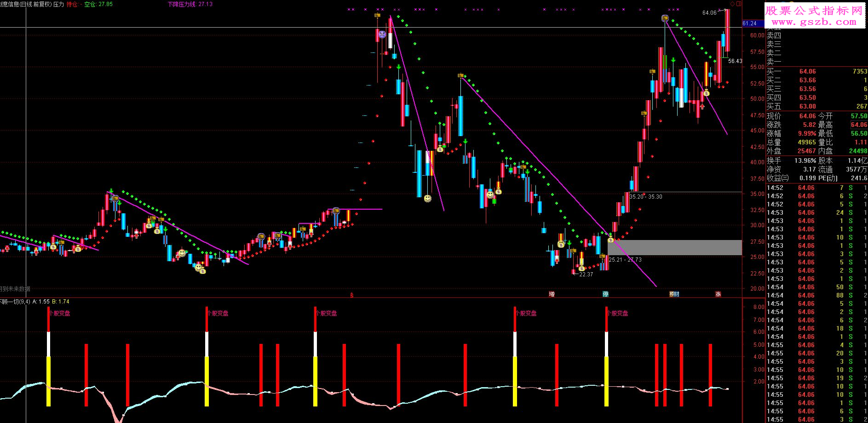Click the 股本 value 1.14亿
Screen dimensions: 868x423
857,160
